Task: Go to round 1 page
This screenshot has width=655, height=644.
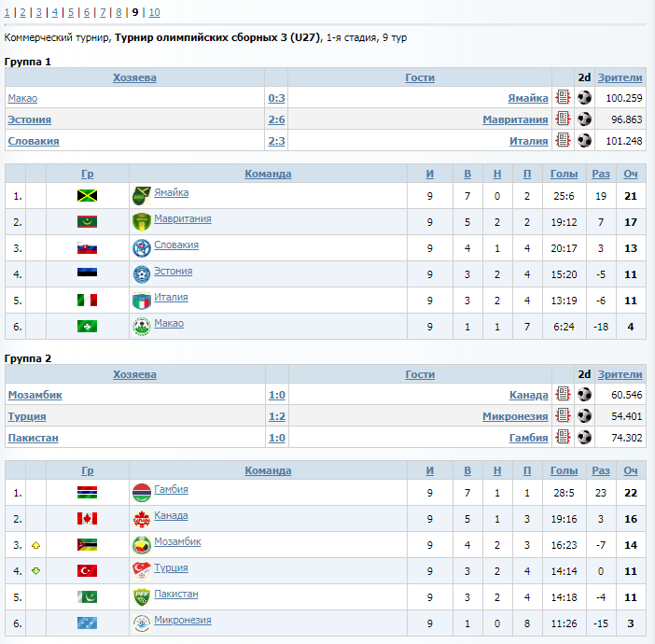Action: point(7,12)
